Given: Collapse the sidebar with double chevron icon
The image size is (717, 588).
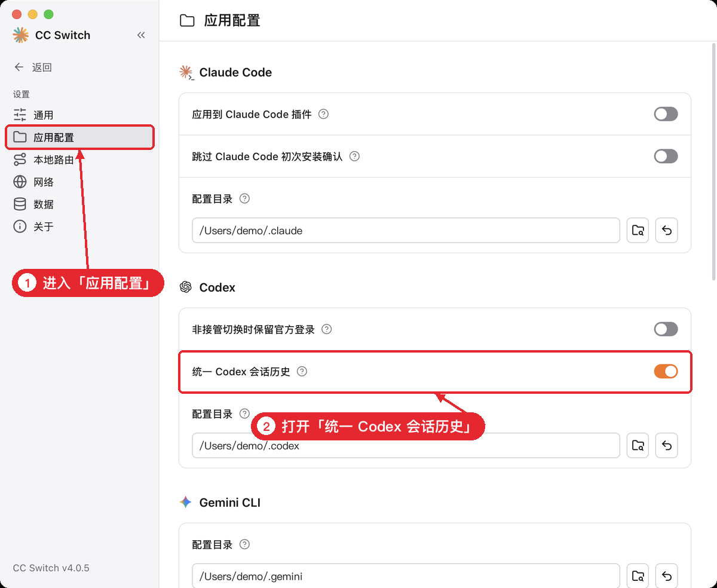Looking at the screenshot, I should pyautogui.click(x=141, y=35).
